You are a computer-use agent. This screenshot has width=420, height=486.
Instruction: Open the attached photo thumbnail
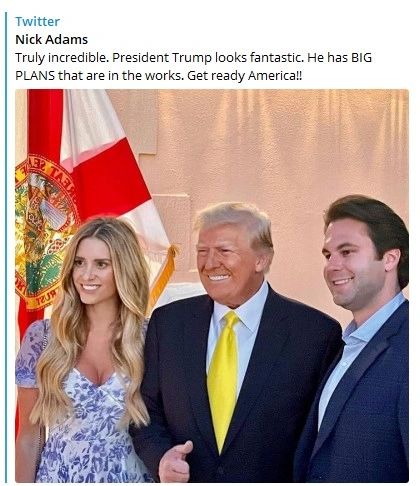[212, 286]
